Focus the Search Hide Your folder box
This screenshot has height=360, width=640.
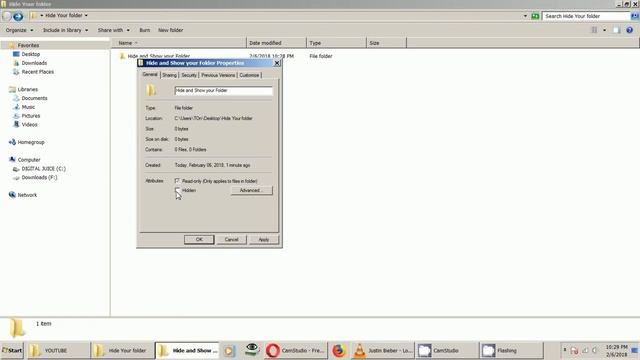point(586,16)
